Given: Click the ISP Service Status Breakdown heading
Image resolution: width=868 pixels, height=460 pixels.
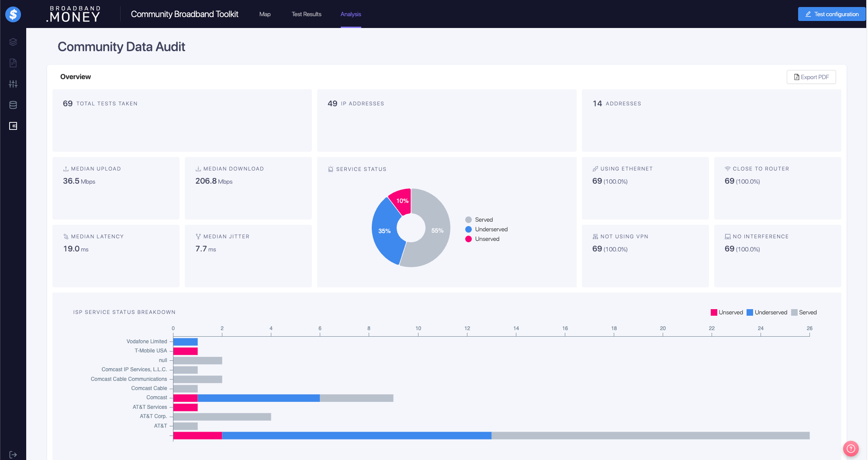Looking at the screenshot, I should tap(124, 312).
